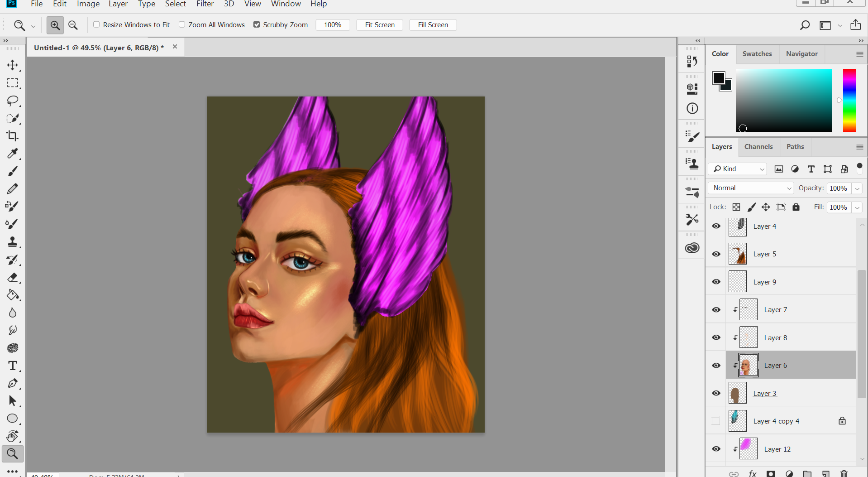Image resolution: width=868 pixels, height=477 pixels.
Task: Expand the Opacity dropdown arrow
Action: click(857, 188)
